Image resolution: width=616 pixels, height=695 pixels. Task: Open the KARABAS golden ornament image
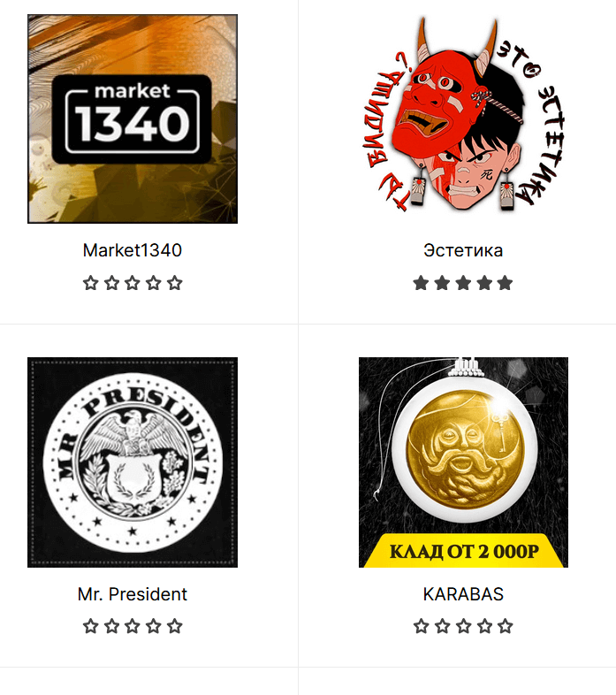pyautogui.click(x=464, y=462)
